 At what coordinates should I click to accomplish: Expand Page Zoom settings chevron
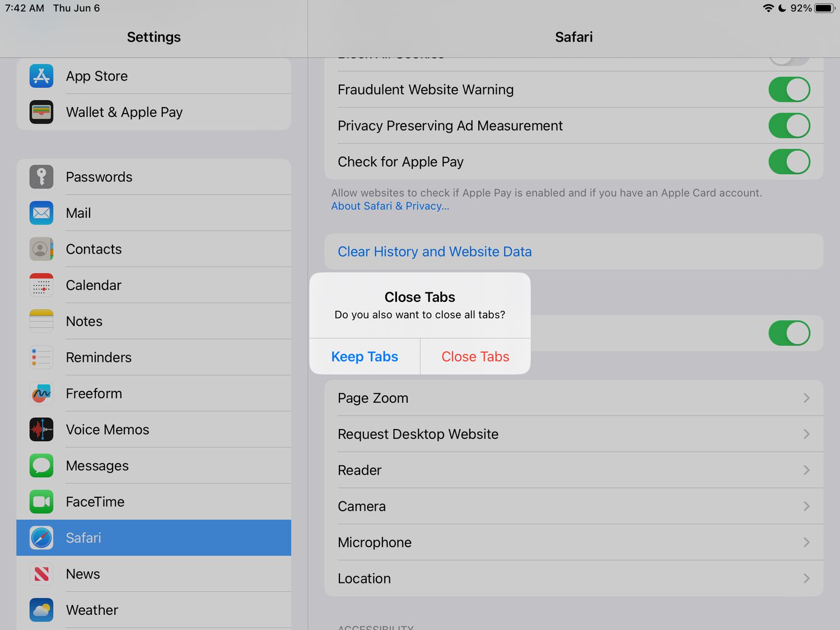point(806,398)
